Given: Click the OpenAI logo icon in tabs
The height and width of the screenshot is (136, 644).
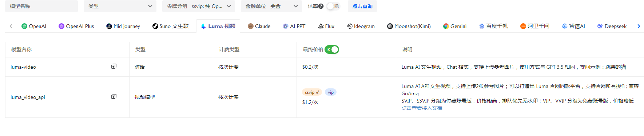Looking at the screenshot, I should (x=24, y=26).
